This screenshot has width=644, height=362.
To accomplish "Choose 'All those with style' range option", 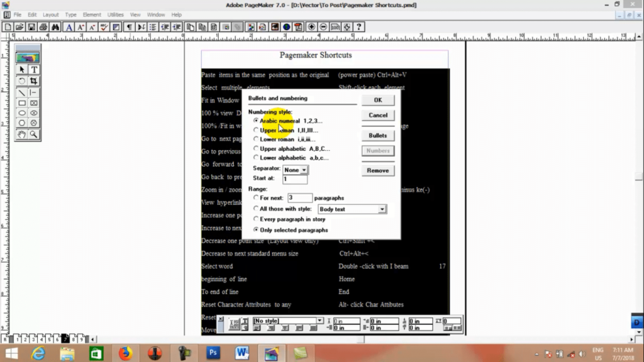I will (282, 209).
